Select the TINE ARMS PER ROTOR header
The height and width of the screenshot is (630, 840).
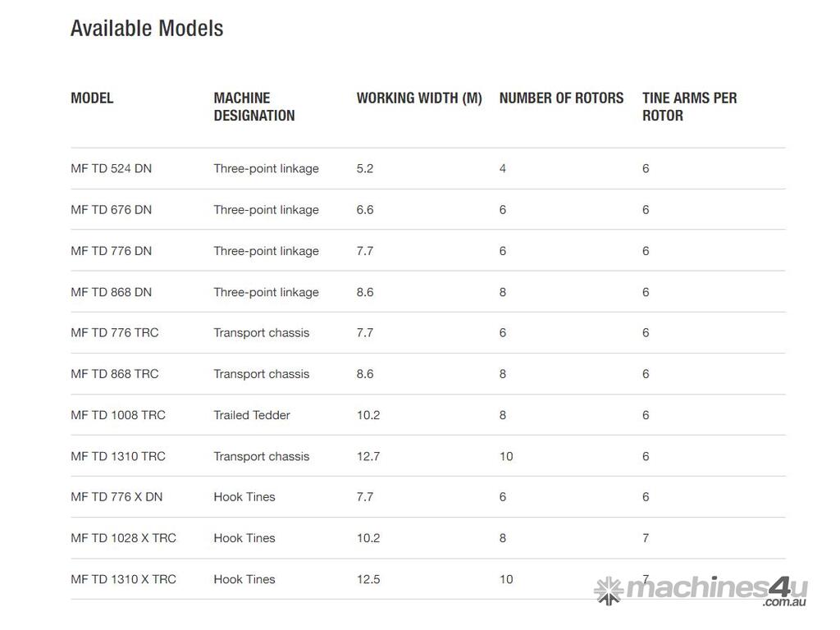click(x=689, y=107)
